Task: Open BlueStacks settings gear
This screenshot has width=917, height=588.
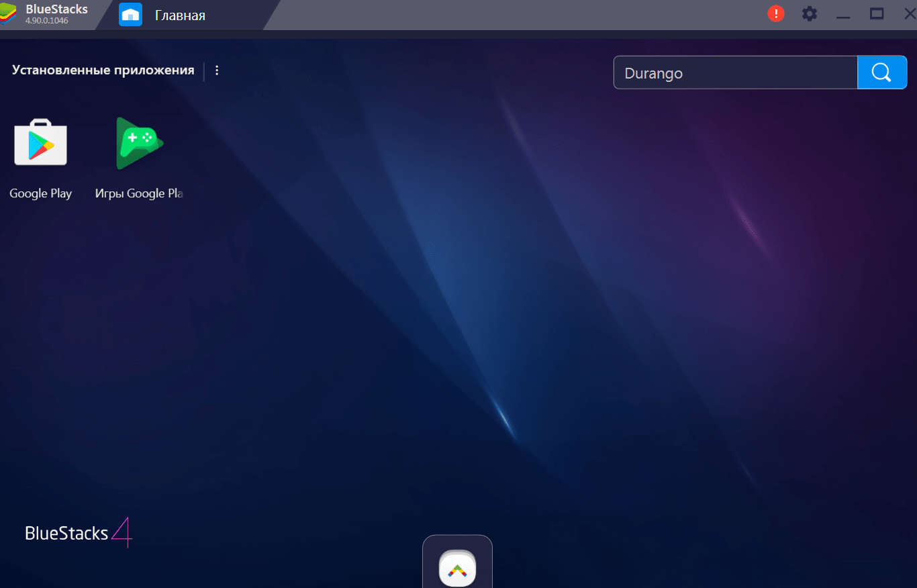Action: click(810, 13)
